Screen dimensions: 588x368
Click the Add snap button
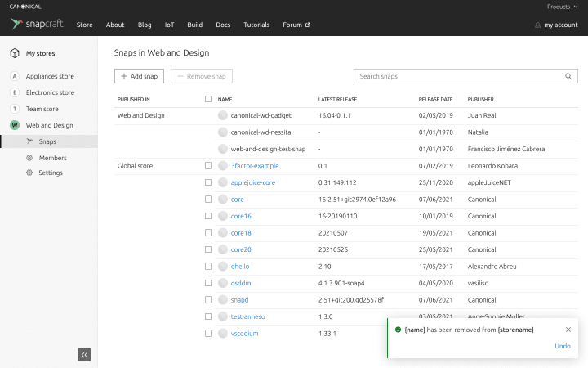tap(139, 76)
